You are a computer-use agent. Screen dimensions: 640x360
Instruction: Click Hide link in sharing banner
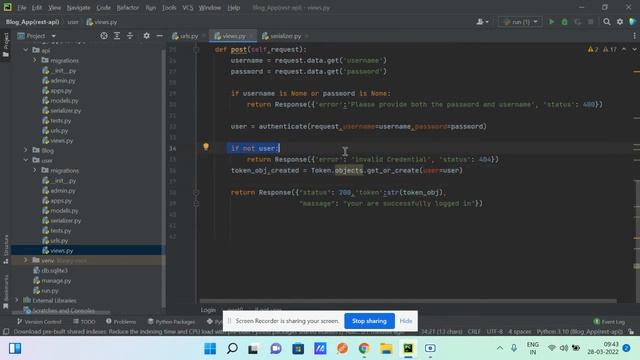tap(406, 321)
